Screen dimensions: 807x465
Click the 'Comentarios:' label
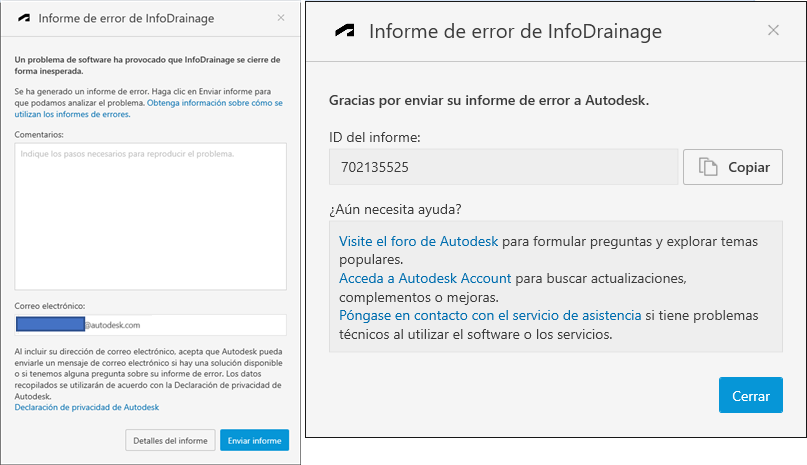(x=39, y=134)
